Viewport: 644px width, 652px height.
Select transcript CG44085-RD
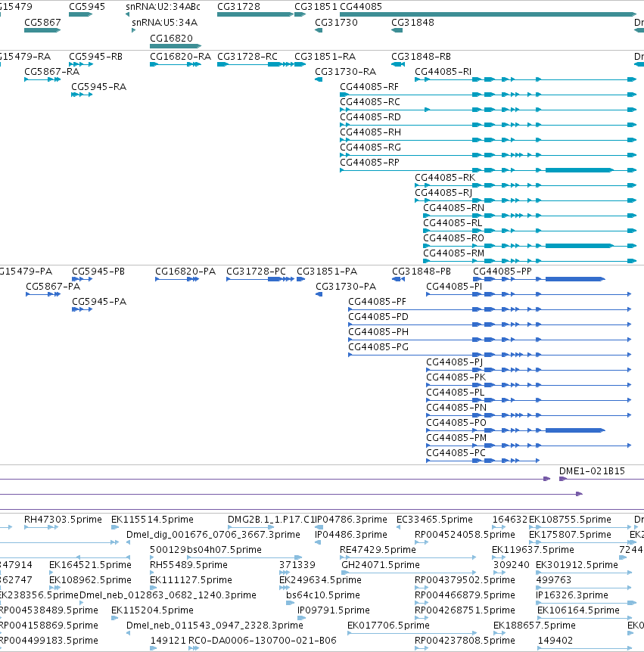click(488, 124)
